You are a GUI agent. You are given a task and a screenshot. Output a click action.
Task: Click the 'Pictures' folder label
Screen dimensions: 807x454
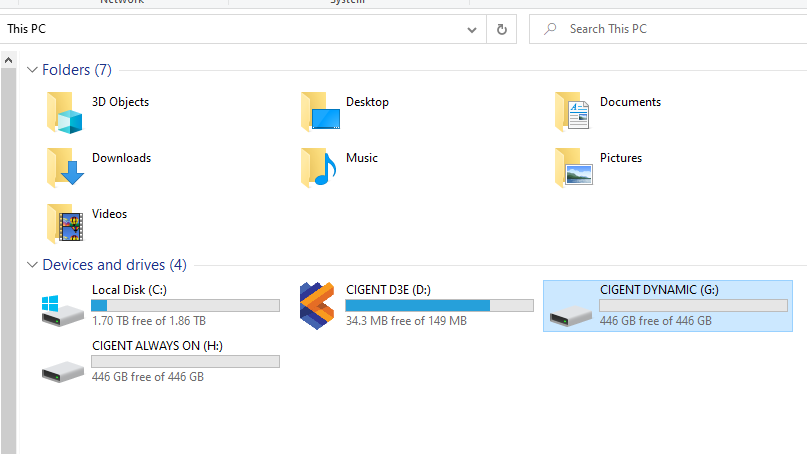(621, 158)
